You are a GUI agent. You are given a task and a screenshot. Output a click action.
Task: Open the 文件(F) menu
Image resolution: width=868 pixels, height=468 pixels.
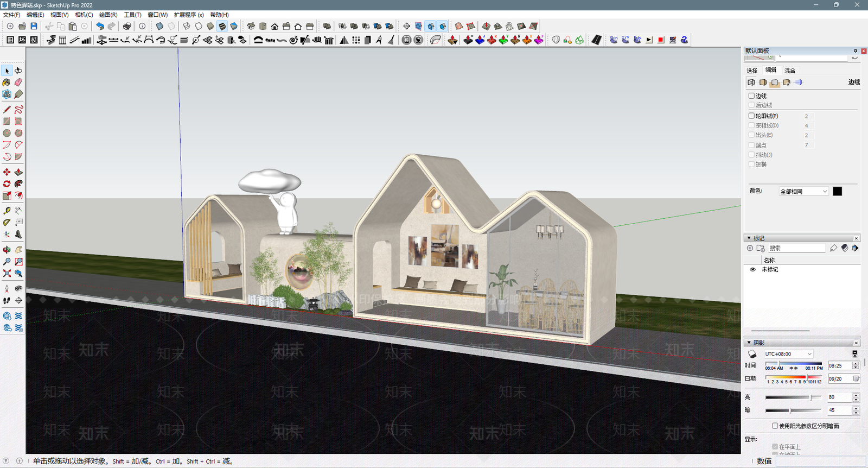(x=11, y=15)
